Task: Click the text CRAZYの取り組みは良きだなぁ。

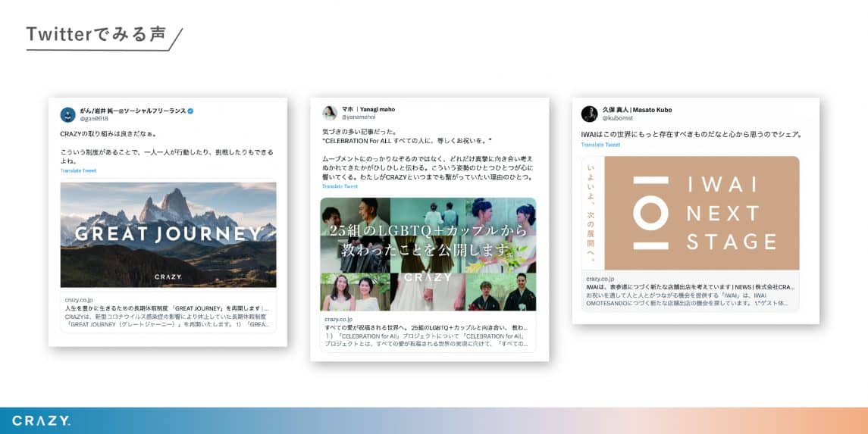Action: 108,134
